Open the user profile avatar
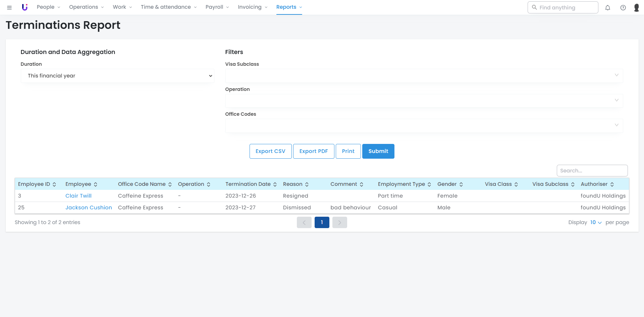Screen dimensions: 644x317 636,8
